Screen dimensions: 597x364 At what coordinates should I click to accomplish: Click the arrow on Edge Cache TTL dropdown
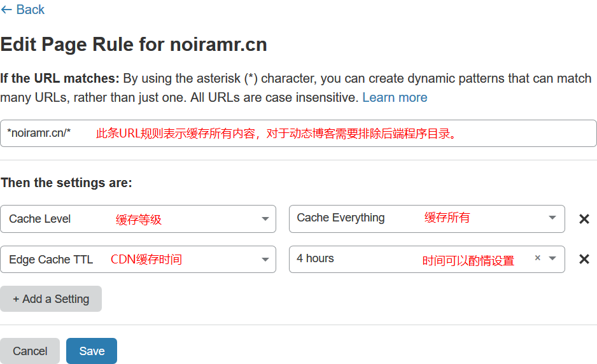point(265,259)
